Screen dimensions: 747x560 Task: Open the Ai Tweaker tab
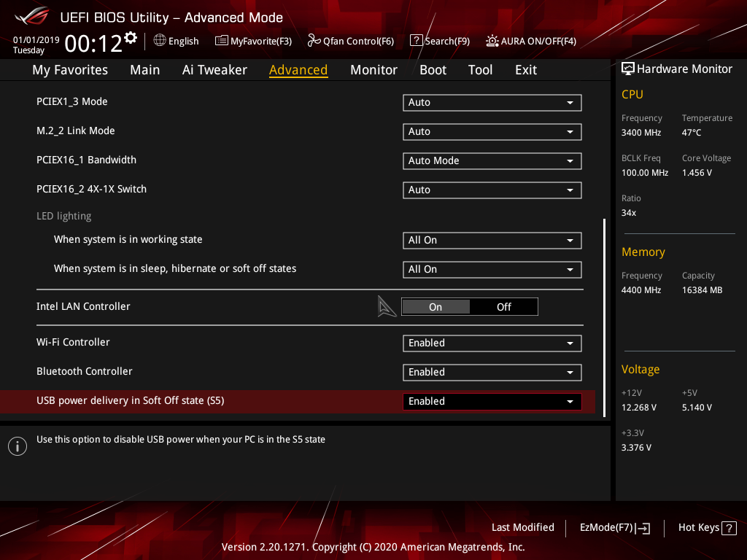point(214,70)
